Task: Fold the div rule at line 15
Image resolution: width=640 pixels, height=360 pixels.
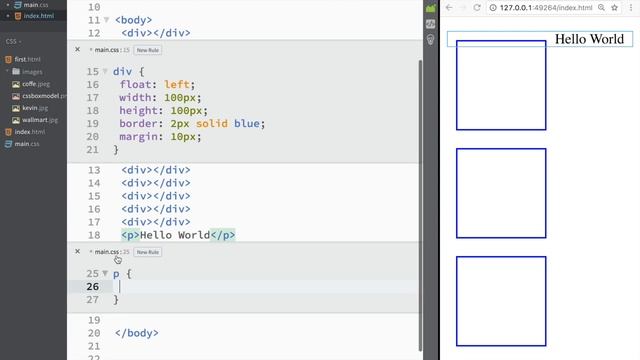Action: click(105, 71)
